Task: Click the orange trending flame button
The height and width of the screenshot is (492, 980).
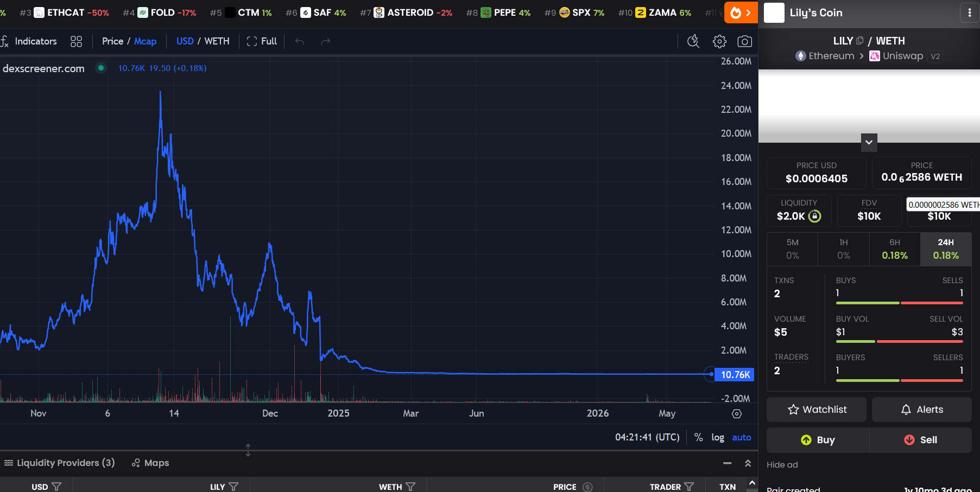Action: pos(741,12)
